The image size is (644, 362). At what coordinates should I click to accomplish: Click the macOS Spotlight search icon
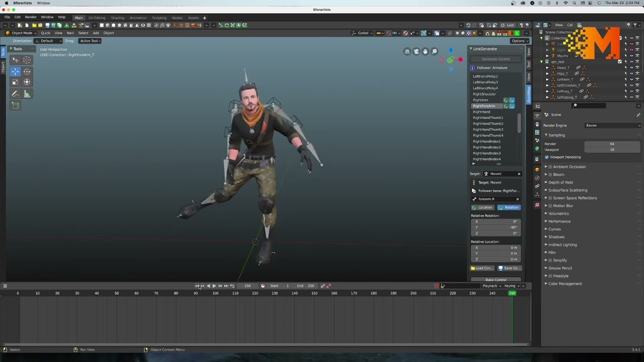(575, 3)
